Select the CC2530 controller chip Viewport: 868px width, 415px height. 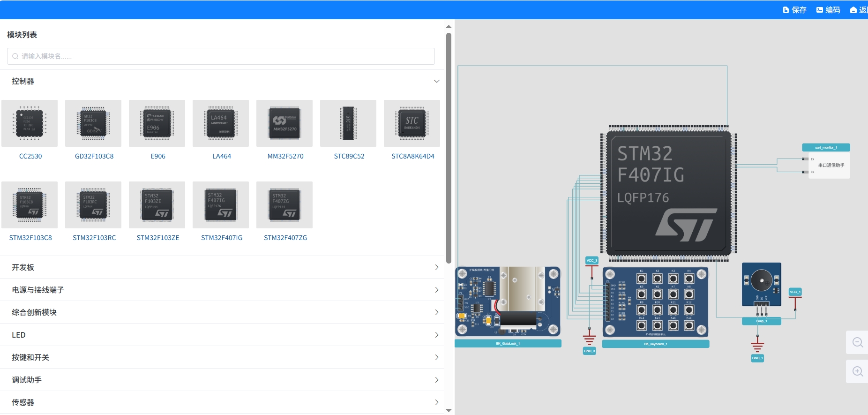click(x=30, y=123)
